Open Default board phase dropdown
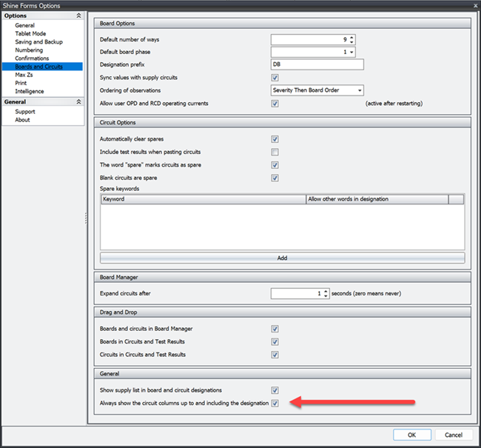The width and height of the screenshot is (481, 448). point(351,52)
